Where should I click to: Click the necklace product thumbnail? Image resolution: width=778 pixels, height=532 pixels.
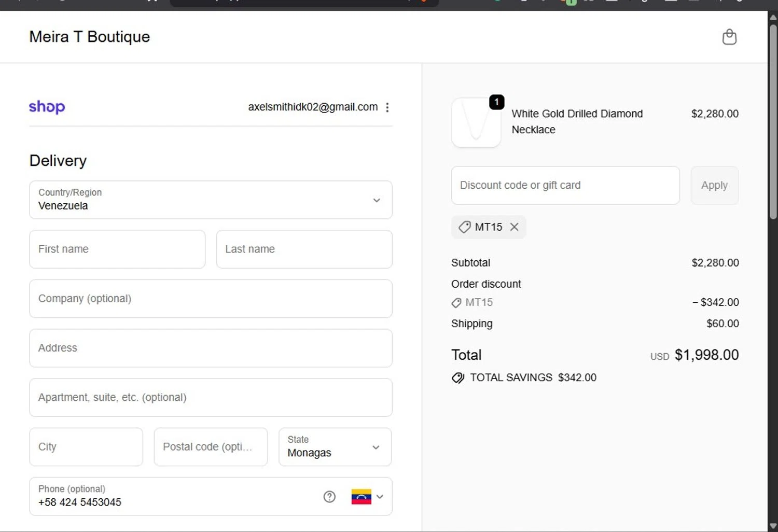pos(476,123)
